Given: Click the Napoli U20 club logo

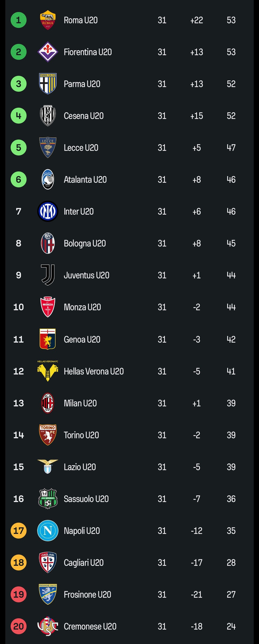Looking at the screenshot, I should coord(48,530).
